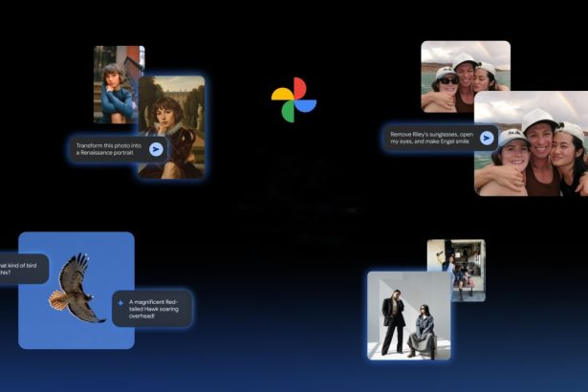Click the sparkle icon in Red-tailed Hawk reply

120,303
